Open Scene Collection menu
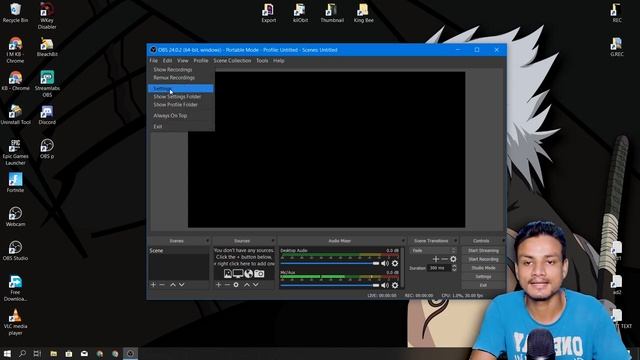The width and height of the screenshot is (640, 360). click(232, 60)
